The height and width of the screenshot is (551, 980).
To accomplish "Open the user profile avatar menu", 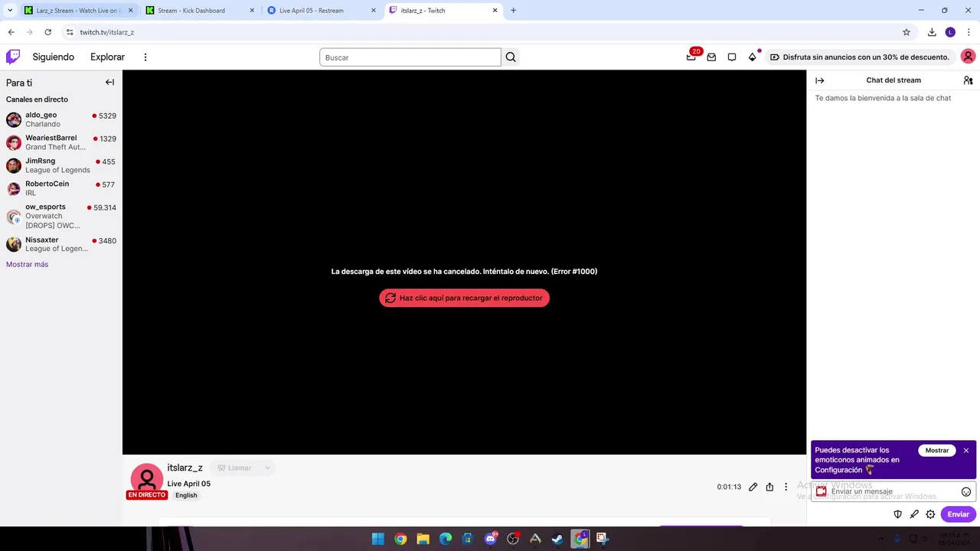I will tap(968, 57).
